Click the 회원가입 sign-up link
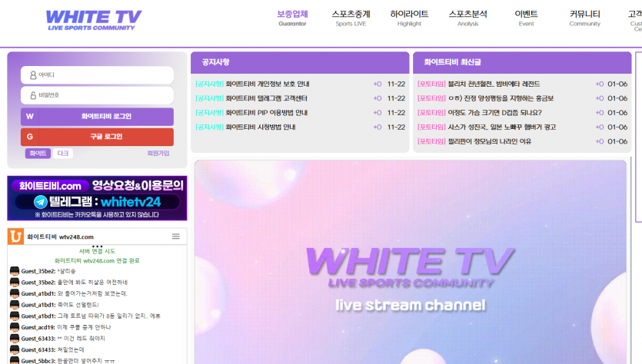Screen dimensions: 642x364 tap(158, 154)
